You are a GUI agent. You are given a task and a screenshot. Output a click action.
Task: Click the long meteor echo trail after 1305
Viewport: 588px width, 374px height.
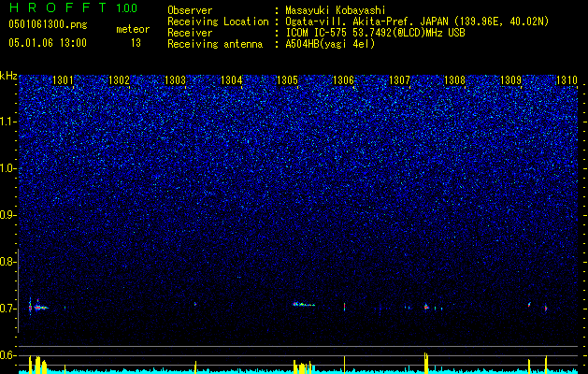pos(304,304)
